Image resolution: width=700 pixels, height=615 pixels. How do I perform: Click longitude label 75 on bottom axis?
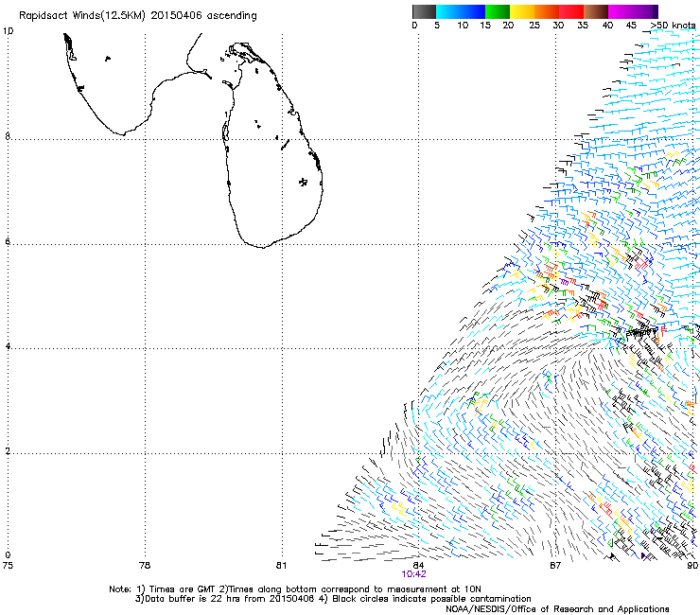click(x=8, y=566)
